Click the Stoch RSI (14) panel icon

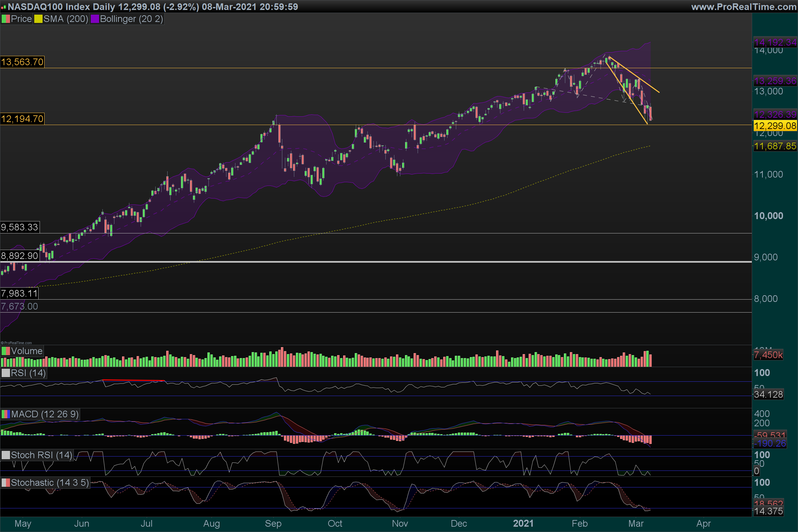click(5, 455)
